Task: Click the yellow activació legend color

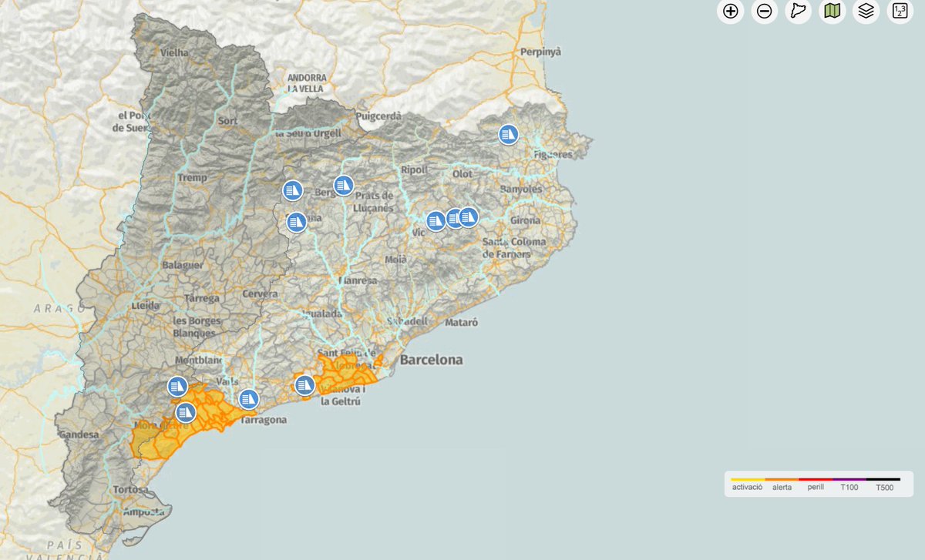Action: [x=748, y=479]
